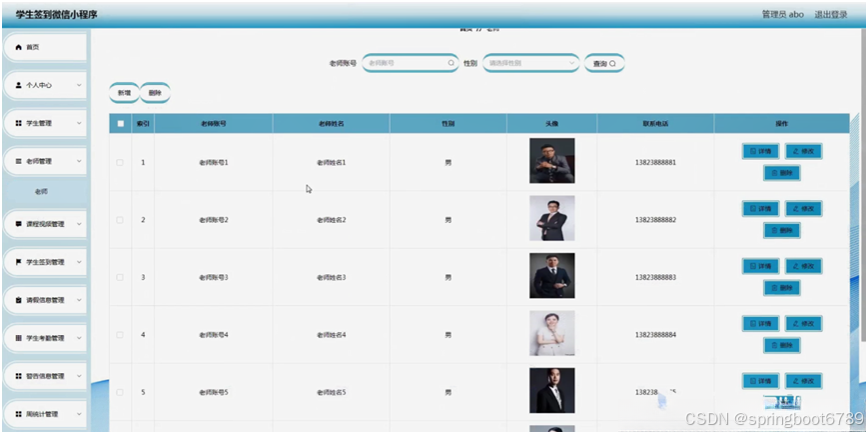This screenshot has height=434, width=868.
Task: Expand the 个人中心 menu chevron
Action: 79,85
